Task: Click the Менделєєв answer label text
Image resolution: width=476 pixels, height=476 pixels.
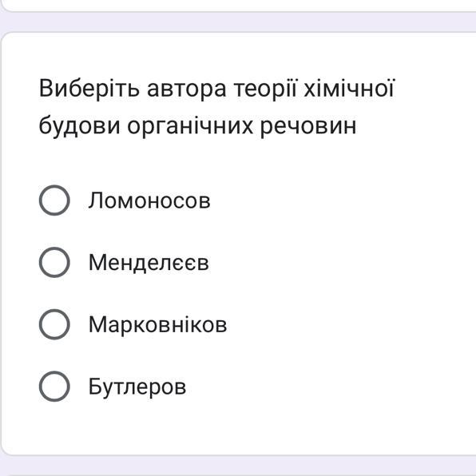Action: (x=149, y=262)
